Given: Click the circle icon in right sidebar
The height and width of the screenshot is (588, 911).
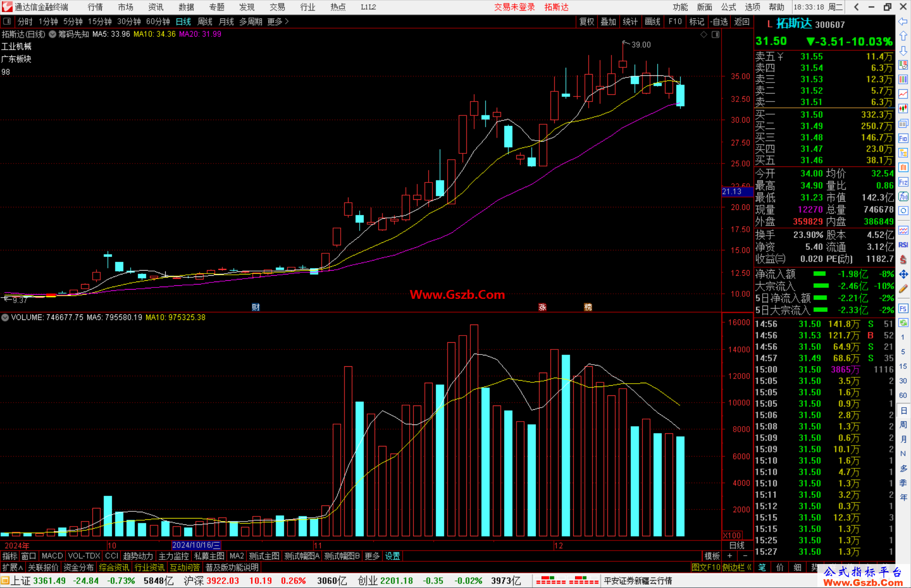Looking at the screenshot, I should click(903, 211).
